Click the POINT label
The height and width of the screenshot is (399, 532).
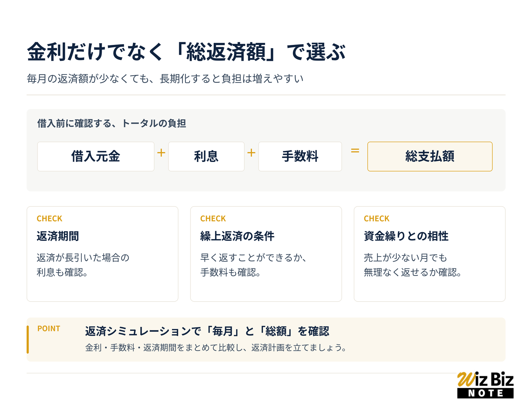click(x=49, y=329)
